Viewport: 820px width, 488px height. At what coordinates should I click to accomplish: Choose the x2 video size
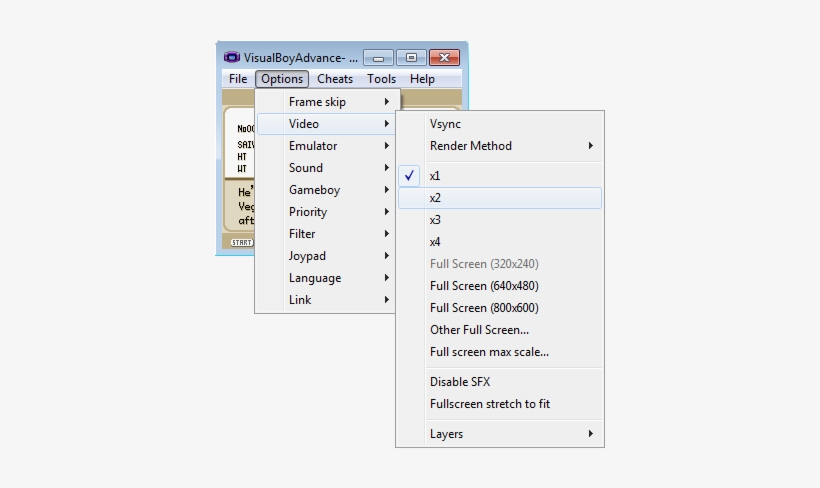point(500,198)
